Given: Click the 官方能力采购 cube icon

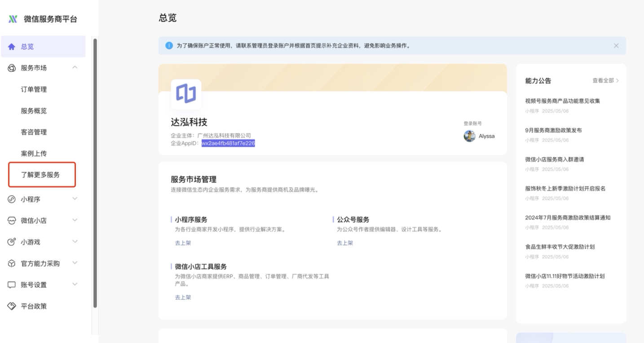Looking at the screenshot, I should (x=12, y=264).
